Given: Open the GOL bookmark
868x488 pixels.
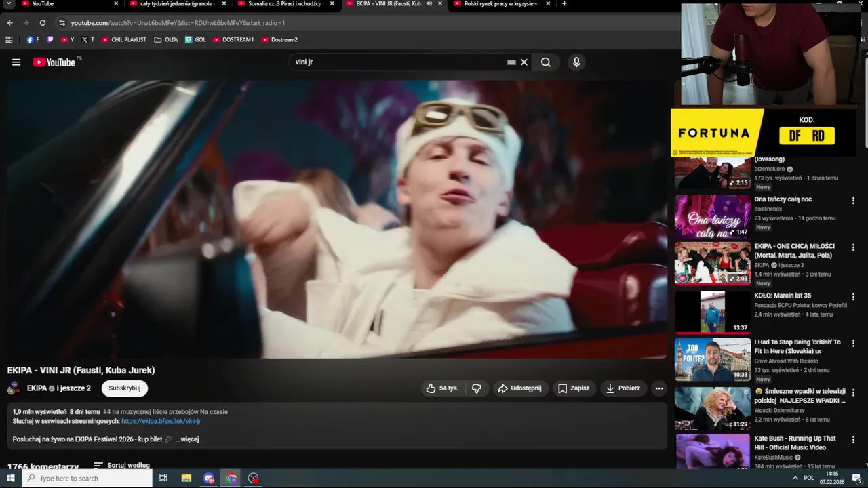Looking at the screenshot, I should click(195, 40).
